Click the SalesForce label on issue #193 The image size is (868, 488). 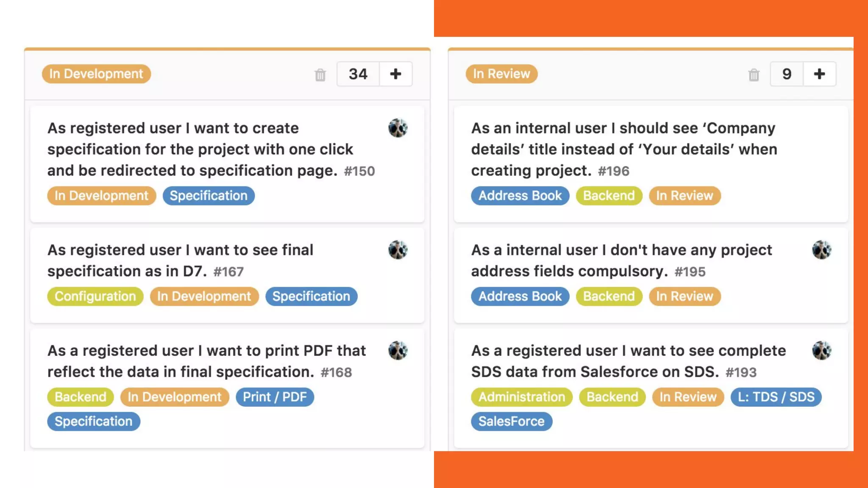click(x=511, y=421)
